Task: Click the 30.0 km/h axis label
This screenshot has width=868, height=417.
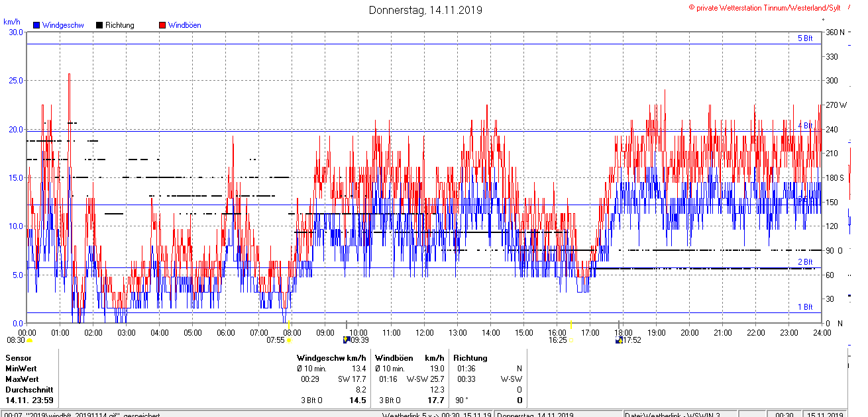Action: (x=15, y=32)
